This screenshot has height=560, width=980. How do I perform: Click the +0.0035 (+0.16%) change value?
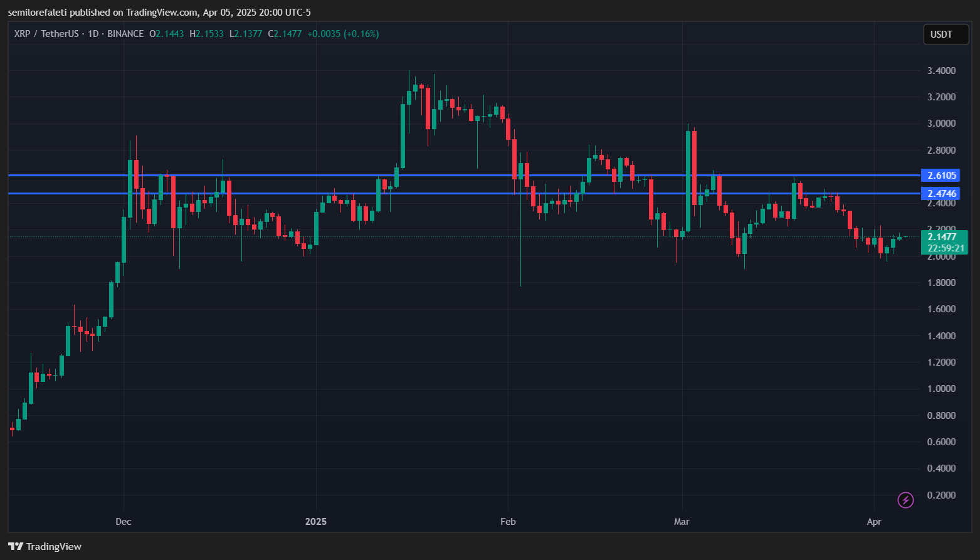343,34
